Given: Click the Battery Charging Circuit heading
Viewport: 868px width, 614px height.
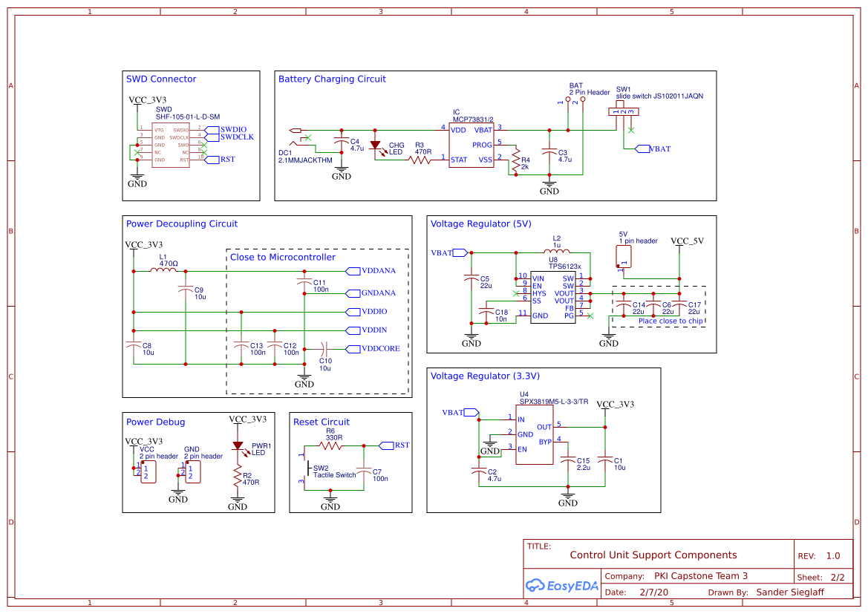Looking at the screenshot, I should (331, 79).
